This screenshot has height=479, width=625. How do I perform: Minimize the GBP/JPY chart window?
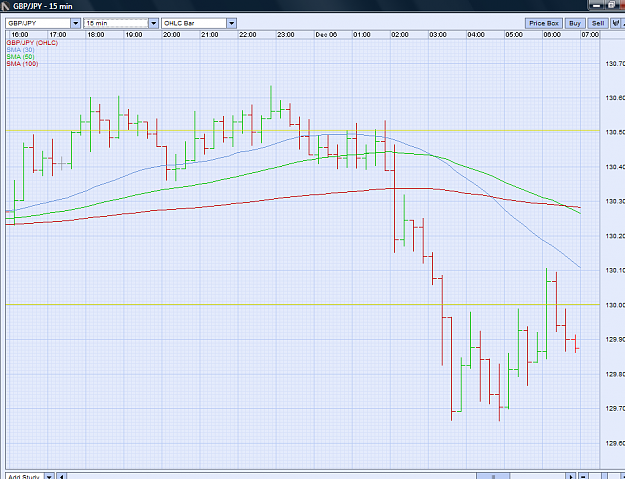pyautogui.click(x=596, y=5)
